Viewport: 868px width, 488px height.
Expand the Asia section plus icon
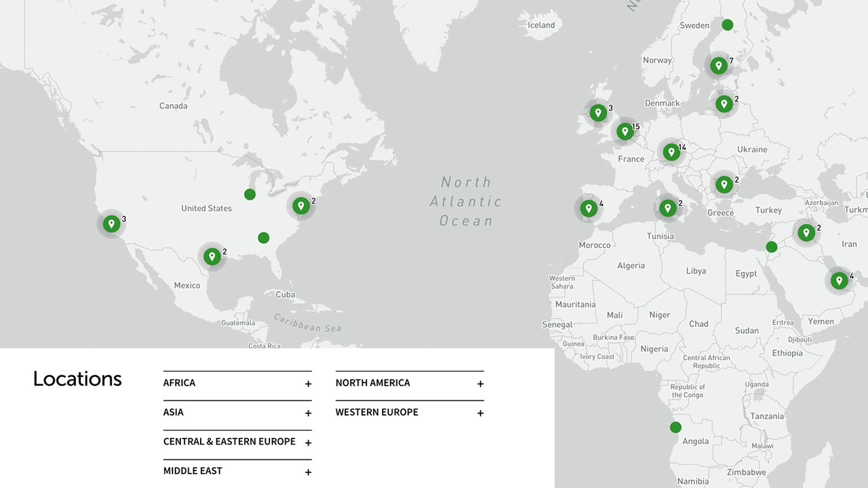(308, 413)
